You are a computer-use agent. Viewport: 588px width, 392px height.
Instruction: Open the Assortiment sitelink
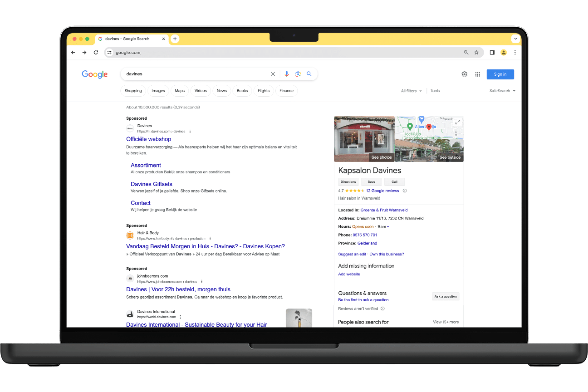click(x=146, y=166)
